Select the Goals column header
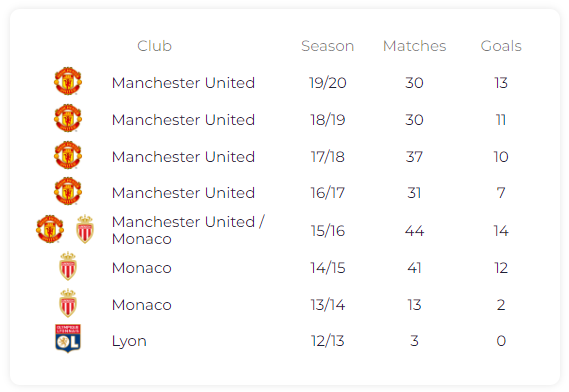569x392 pixels. [x=501, y=46]
